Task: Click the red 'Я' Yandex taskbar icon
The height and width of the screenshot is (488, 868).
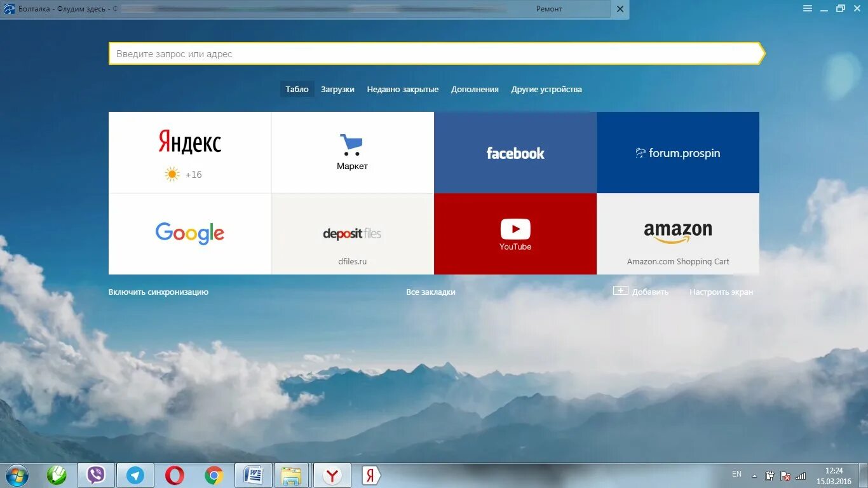Action: pos(371,475)
